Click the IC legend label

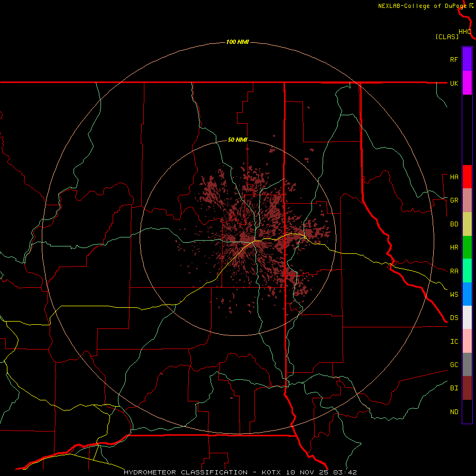(x=454, y=342)
